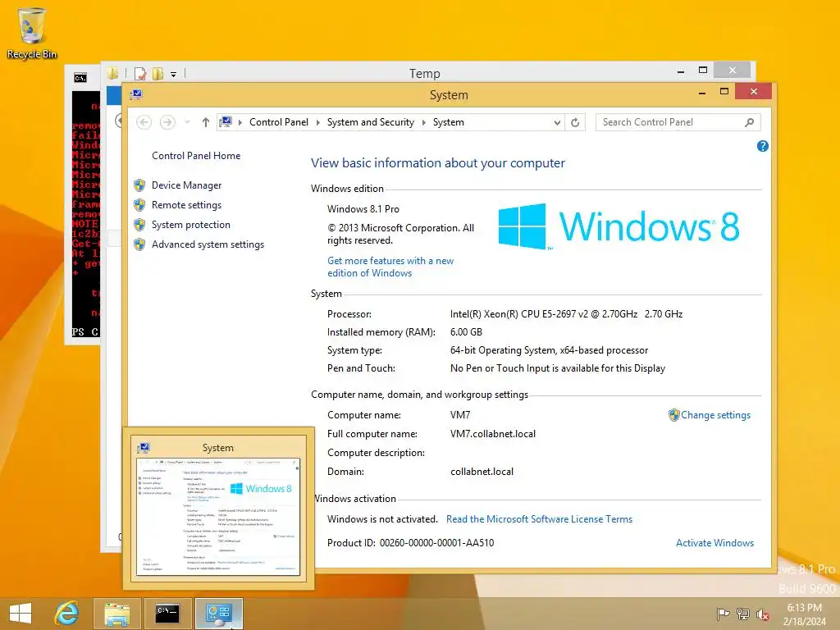Viewport: 840px width, 630px height.
Task: Go to Control Panel Home
Action: click(x=196, y=156)
